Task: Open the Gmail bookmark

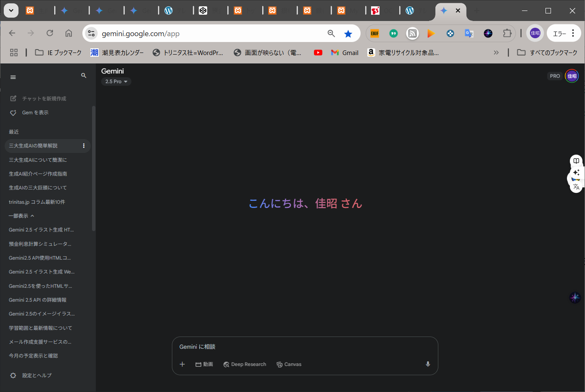Action: [x=345, y=53]
